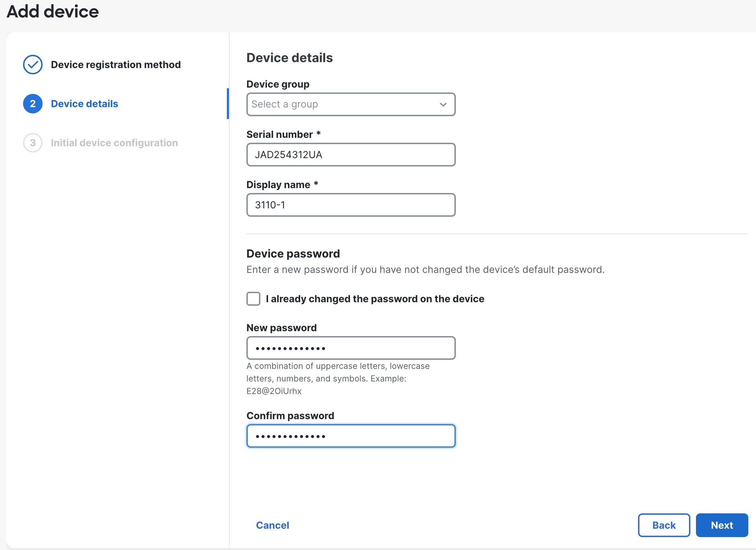Click the Device group label text
This screenshot has height=550, width=756.
[278, 84]
